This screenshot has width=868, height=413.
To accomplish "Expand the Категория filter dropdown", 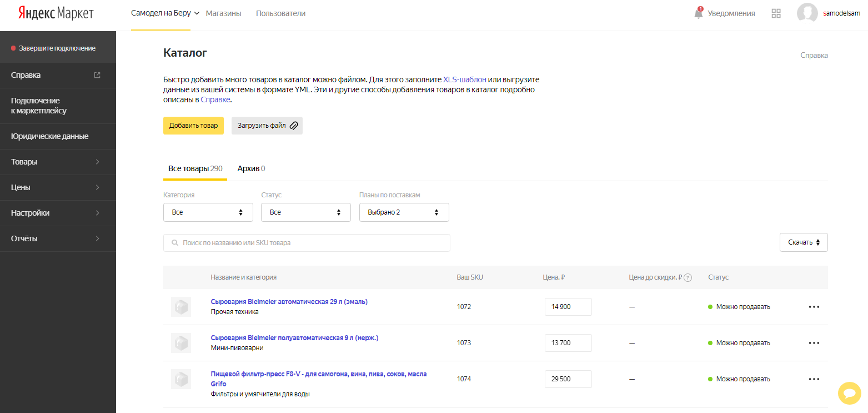I will coord(208,212).
